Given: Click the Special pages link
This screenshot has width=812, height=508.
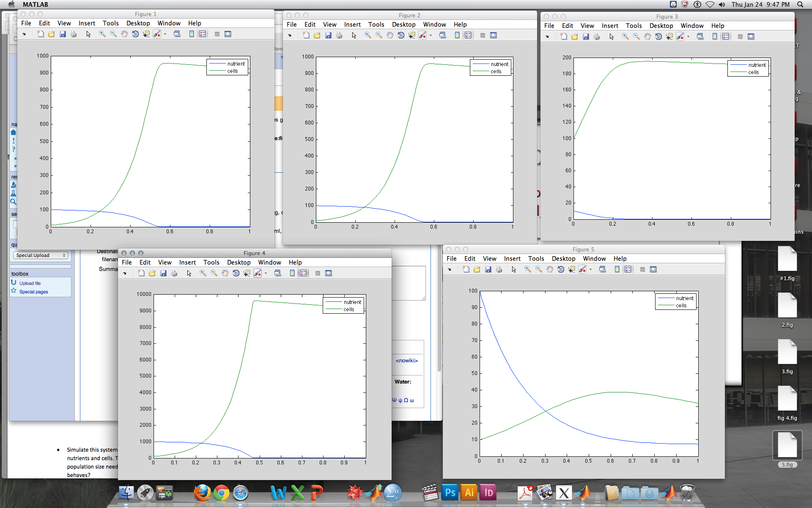Looking at the screenshot, I should pyautogui.click(x=34, y=292).
